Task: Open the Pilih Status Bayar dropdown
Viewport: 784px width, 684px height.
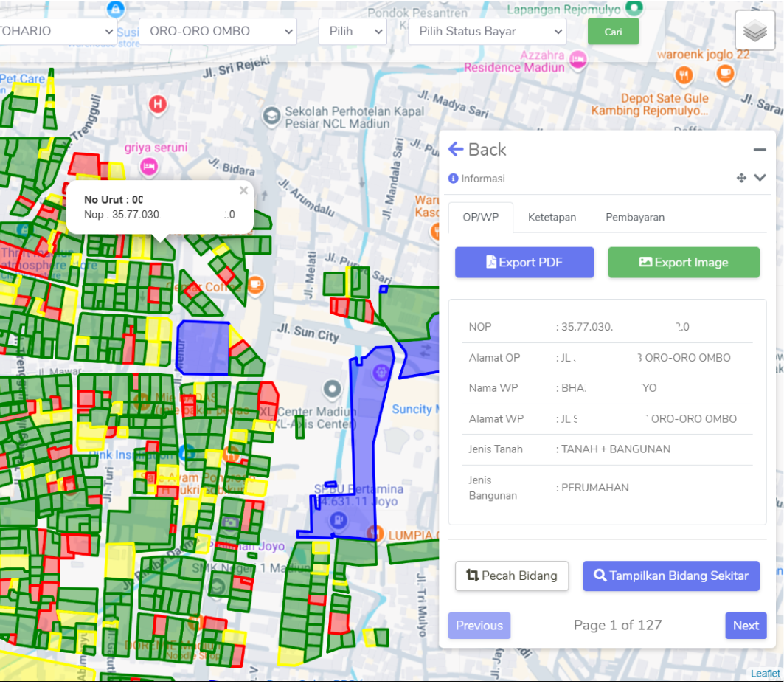Action: coord(488,31)
